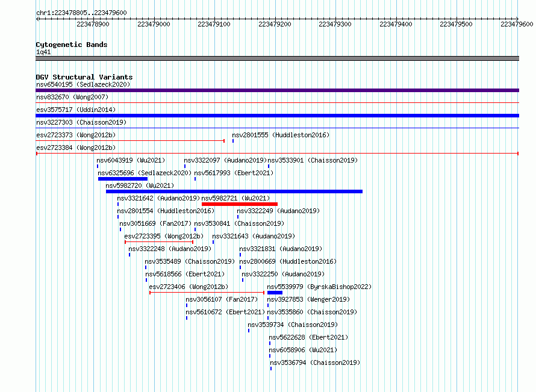Open nsv5610672 (Ebert2021) label

[225, 312]
